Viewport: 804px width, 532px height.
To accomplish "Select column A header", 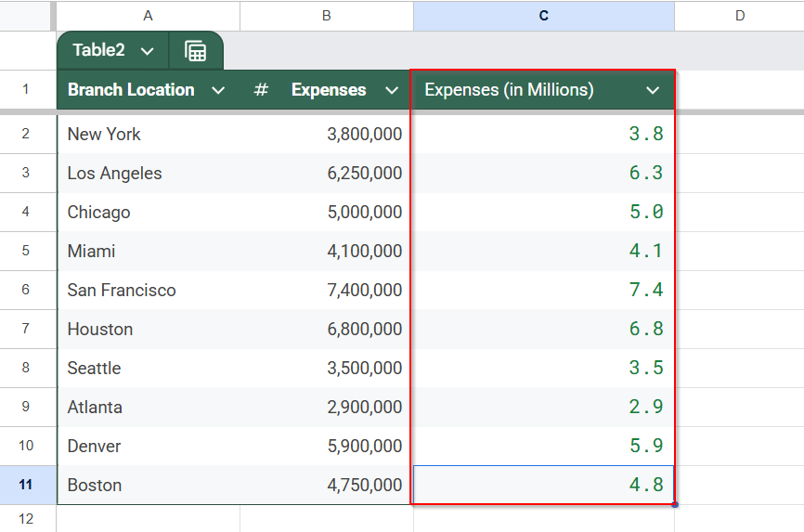I will [x=148, y=16].
